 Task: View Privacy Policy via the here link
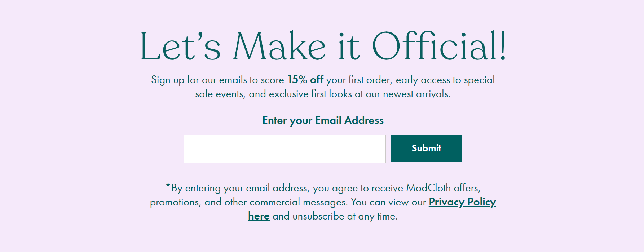259,216
